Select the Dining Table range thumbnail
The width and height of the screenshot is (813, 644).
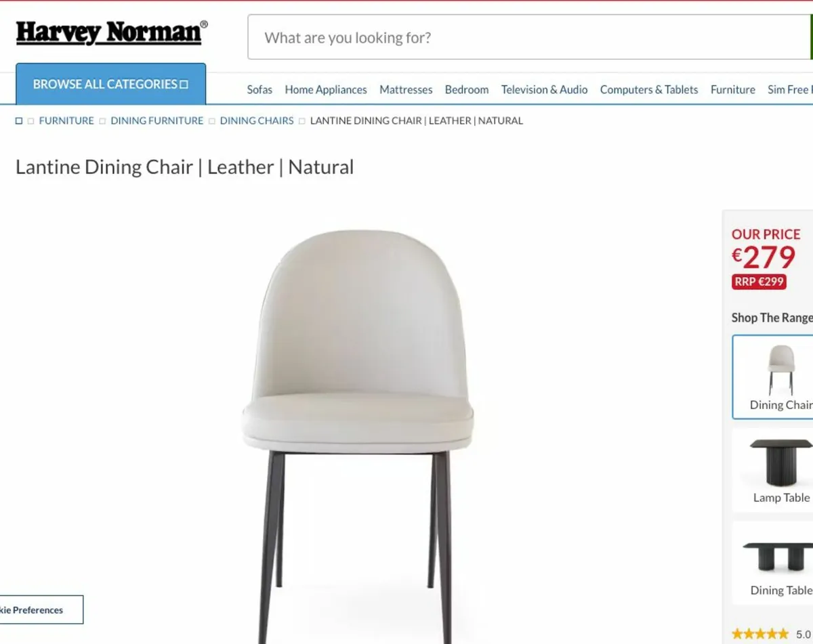click(x=773, y=563)
